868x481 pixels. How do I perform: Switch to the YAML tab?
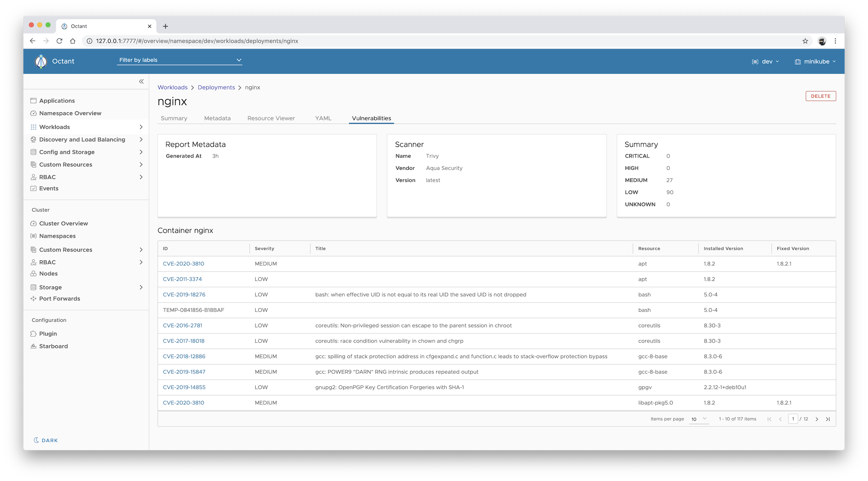323,118
